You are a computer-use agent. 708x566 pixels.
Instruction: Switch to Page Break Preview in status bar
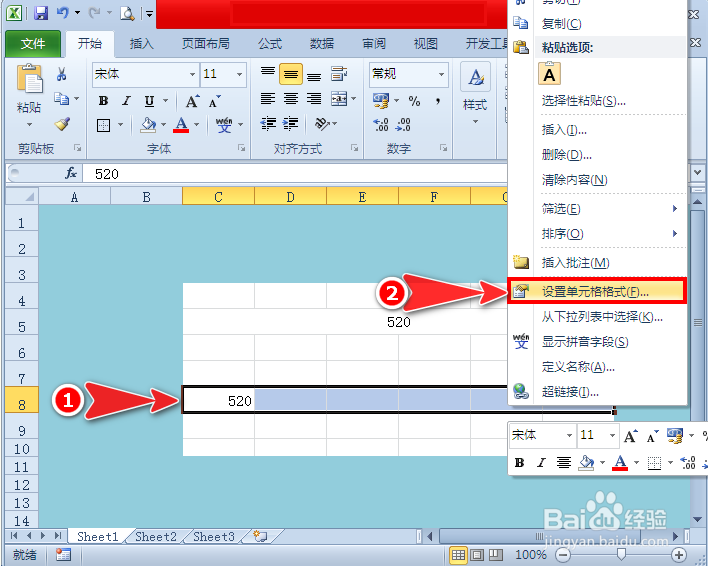(496, 554)
